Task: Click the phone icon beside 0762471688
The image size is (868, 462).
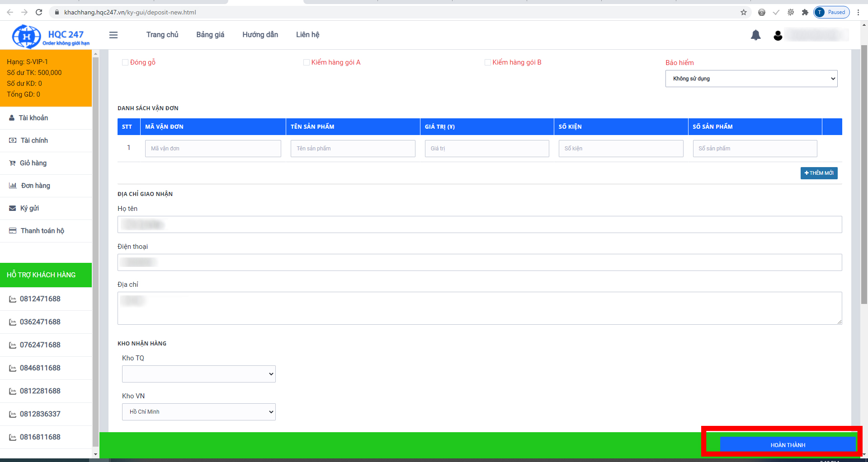Action: click(x=13, y=345)
